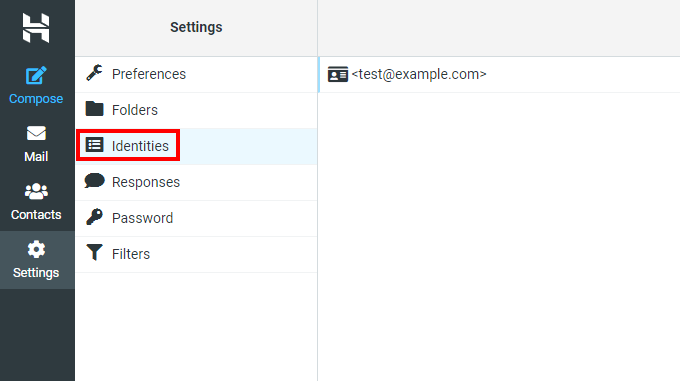The width and height of the screenshot is (680, 381).
Task: Open Compose pencil icon
Action: pyautogui.click(x=36, y=76)
